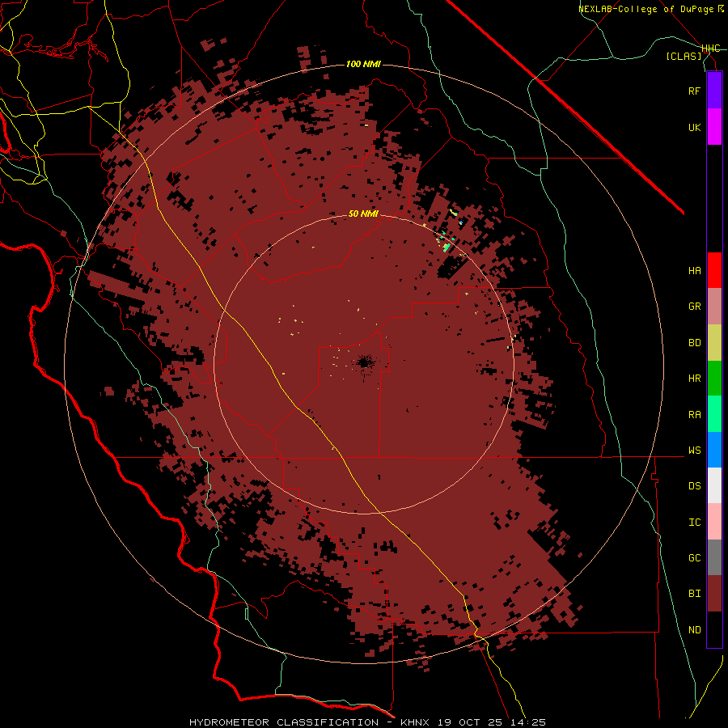Image resolution: width=728 pixels, height=728 pixels.
Task: Click the HR green legend swatch
Action: pos(714,379)
